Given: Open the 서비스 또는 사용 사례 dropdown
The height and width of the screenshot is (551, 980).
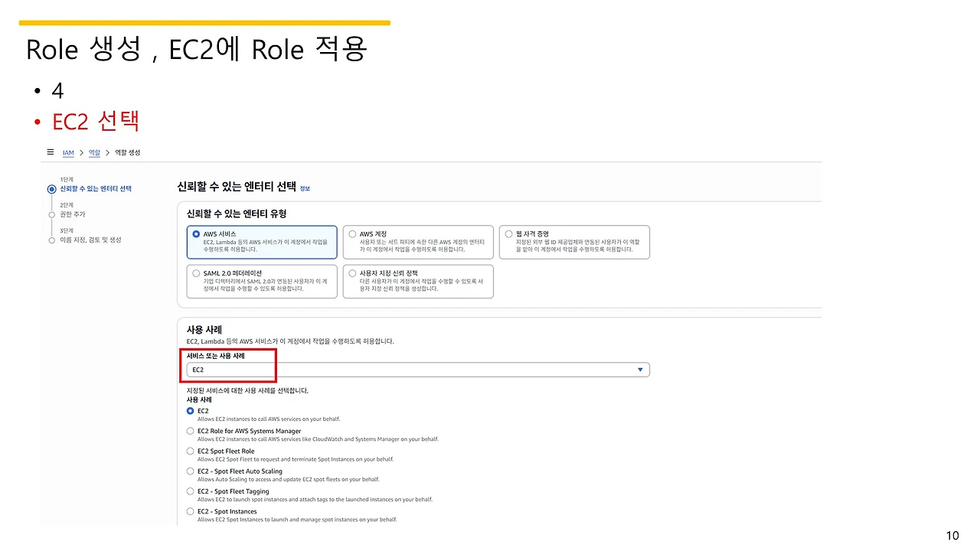Looking at the screenshot, I should pyautogui.click(x=418, y=370).
